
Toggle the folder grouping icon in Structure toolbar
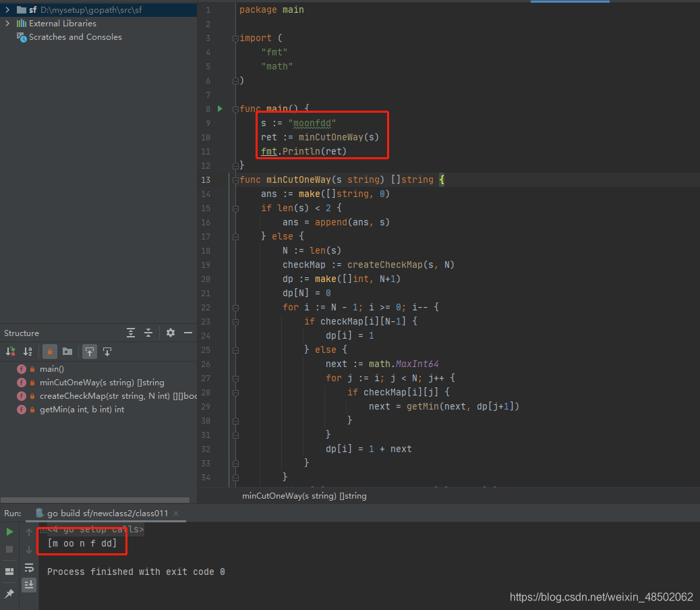click(x=67, y=352)
